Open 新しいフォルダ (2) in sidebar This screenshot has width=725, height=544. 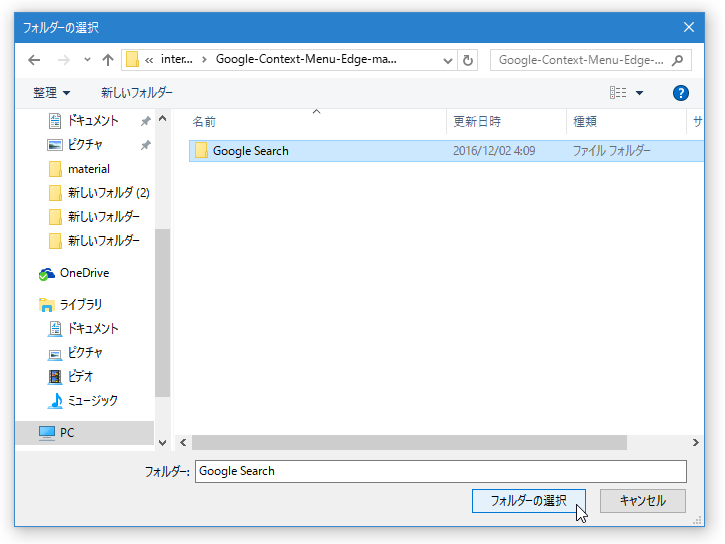(109, 193)
